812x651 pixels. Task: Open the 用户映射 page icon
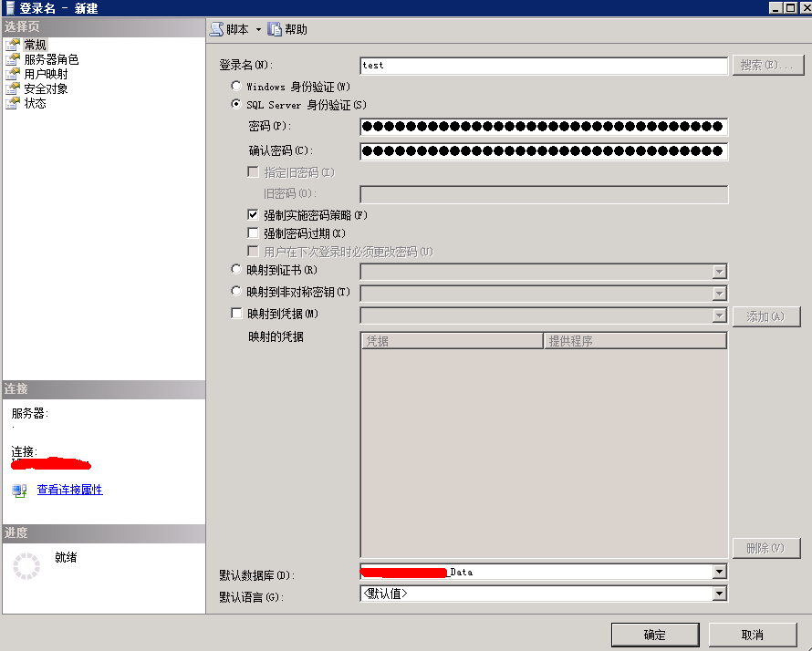(13, 74)
